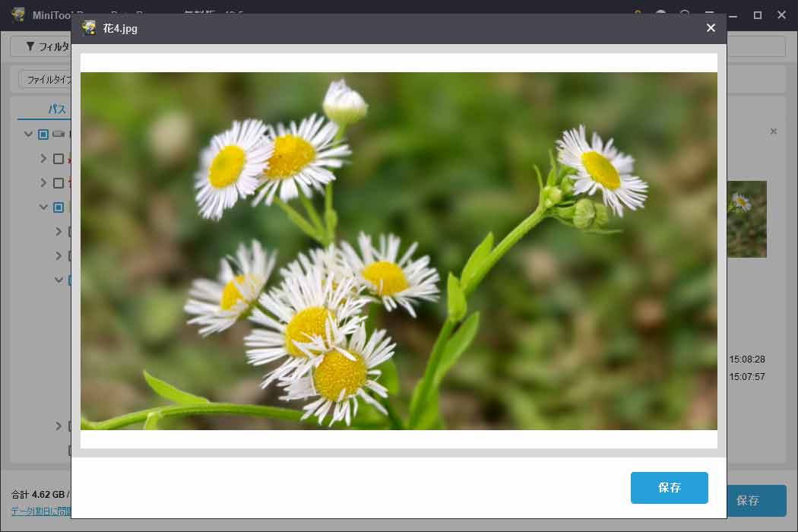Image resolution: width=798 pixels, height=532 pixels.
Task: Click the preview dialog icon beside 花4.jpg
Action: 89,28
